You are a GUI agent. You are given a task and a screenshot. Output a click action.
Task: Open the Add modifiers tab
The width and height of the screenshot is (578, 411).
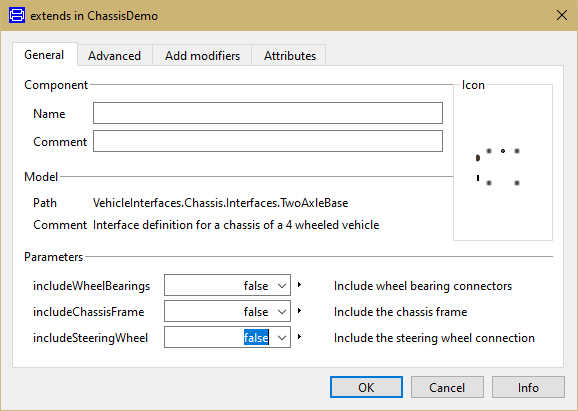(x=202, y=56)
